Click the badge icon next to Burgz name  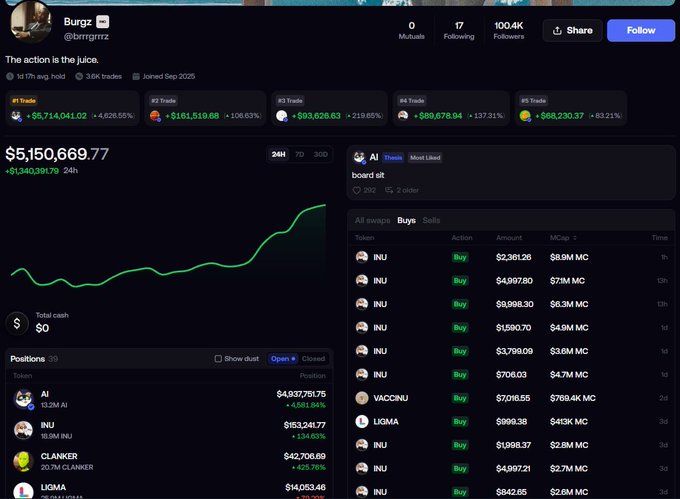click(x=102, y=22)
